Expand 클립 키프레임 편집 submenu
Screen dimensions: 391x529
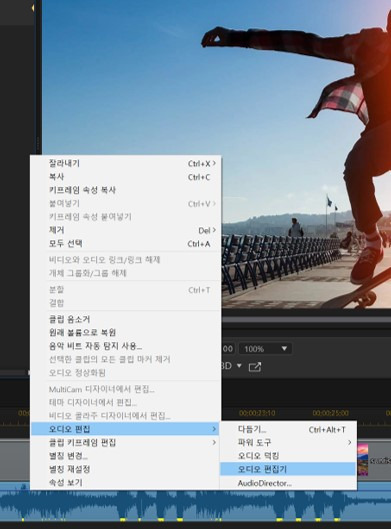(x=125, y=442)
